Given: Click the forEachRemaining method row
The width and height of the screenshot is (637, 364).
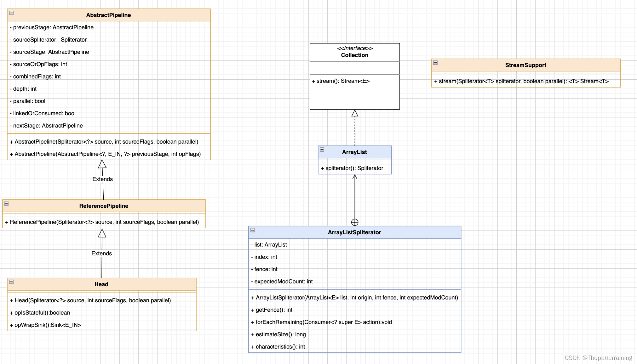Looking at the screenshot, I should pyautogui.click(x=355, y=322).
